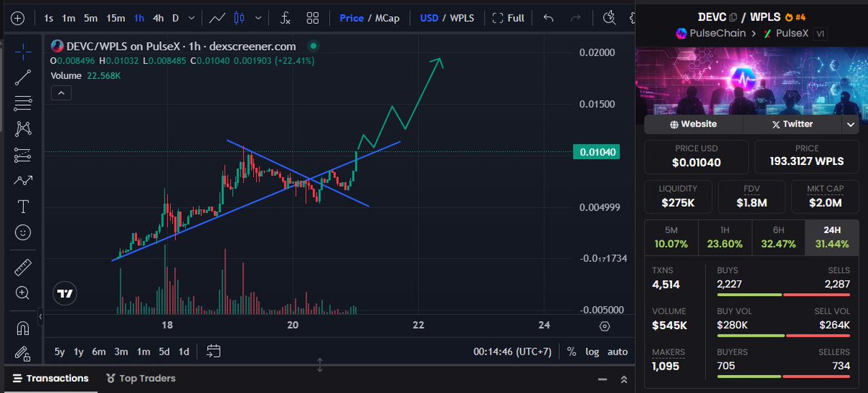Expand the time interval dropdown arrow
Screen dimensions: 868x393
pyautogui.click(x=191, y=18)
